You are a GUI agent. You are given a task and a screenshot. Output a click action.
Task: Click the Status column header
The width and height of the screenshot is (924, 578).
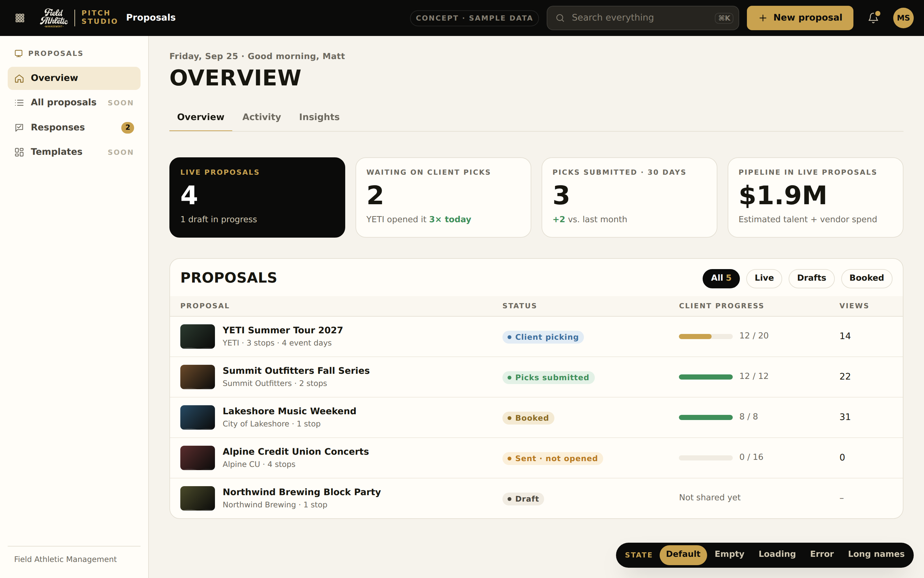[x=519, y=306]
